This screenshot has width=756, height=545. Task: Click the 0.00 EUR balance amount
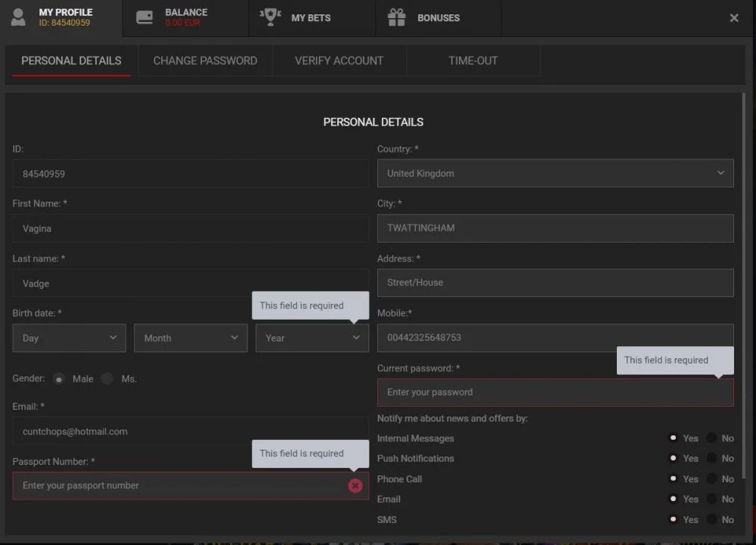click(x=182, y=23)
